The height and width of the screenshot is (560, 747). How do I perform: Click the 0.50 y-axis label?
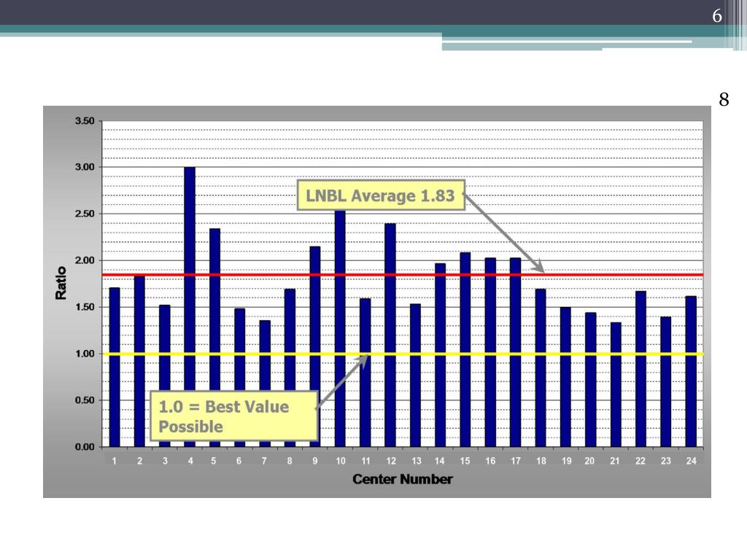pyautogui.click(x=85, y=400)
